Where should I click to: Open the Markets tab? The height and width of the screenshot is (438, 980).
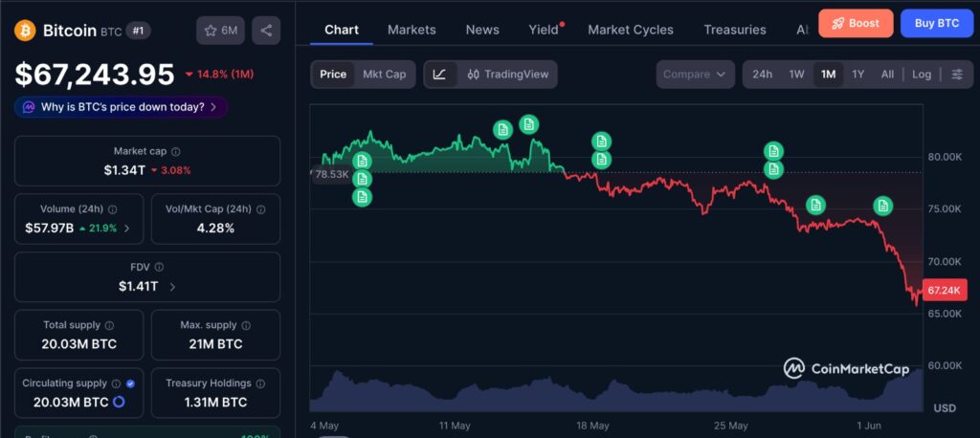[412, 30]
